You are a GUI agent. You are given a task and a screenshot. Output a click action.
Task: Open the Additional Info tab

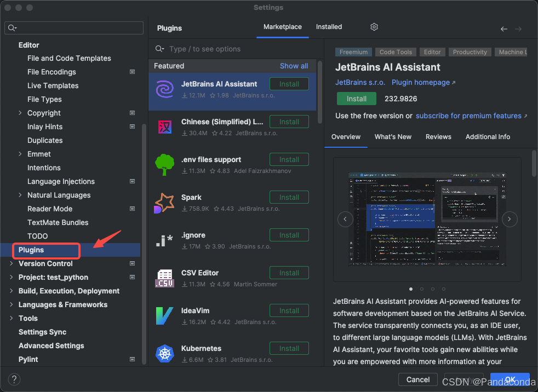(x=488, y=137)
